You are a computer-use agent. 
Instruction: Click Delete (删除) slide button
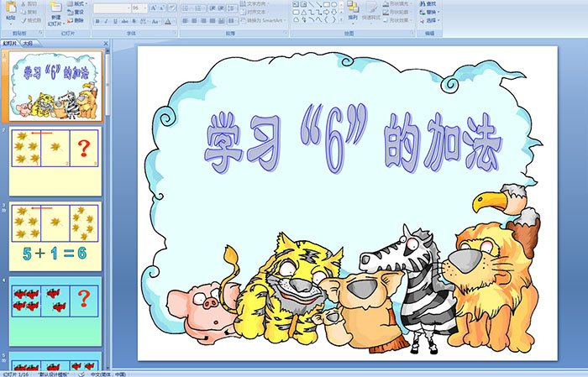[76, 20]
